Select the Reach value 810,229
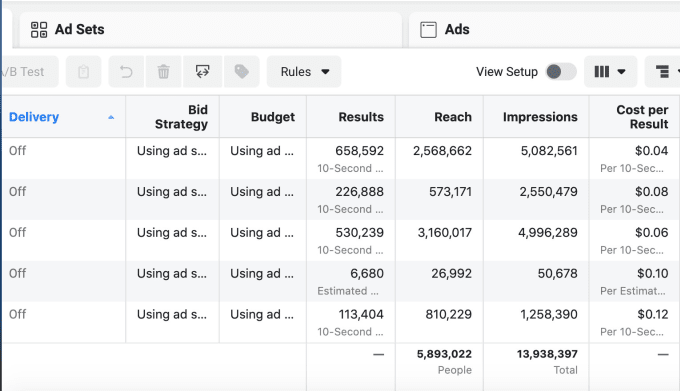 pos(448,314)
